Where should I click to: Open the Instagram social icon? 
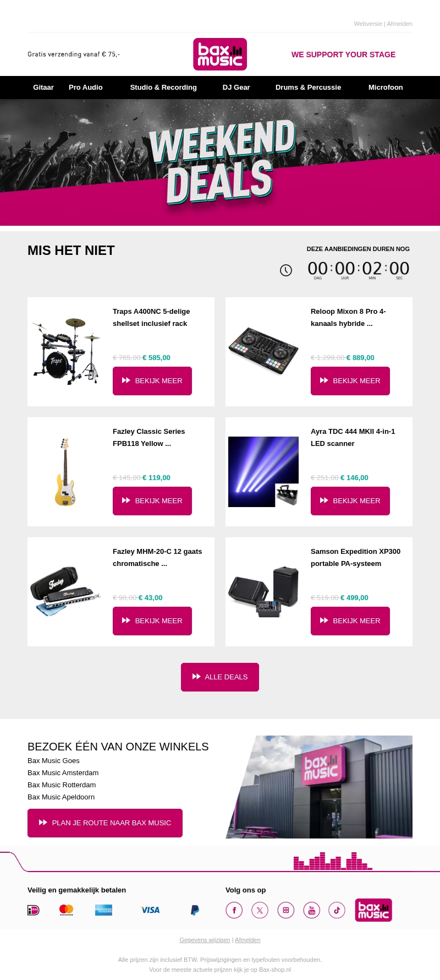point(285,910)
